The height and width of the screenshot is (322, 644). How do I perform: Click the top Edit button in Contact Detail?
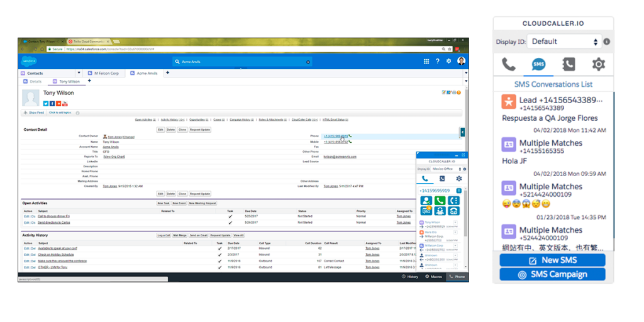[160, 130]
